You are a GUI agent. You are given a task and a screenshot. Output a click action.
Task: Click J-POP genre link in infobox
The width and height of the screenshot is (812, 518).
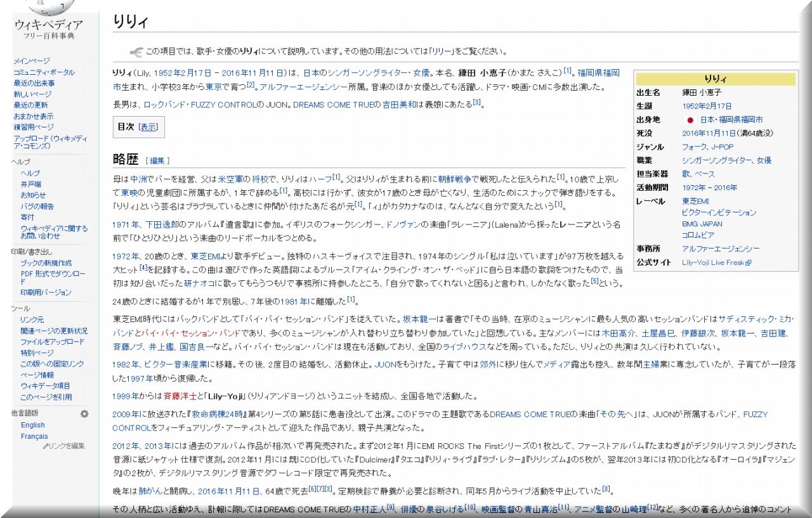[723, 147]
